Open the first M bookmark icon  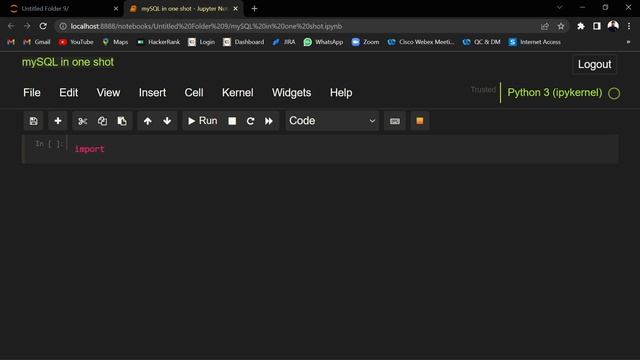[11, 42]
